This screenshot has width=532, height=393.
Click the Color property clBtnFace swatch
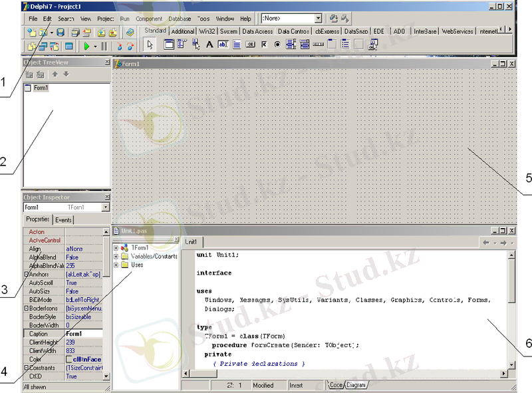tap(68, 359)
